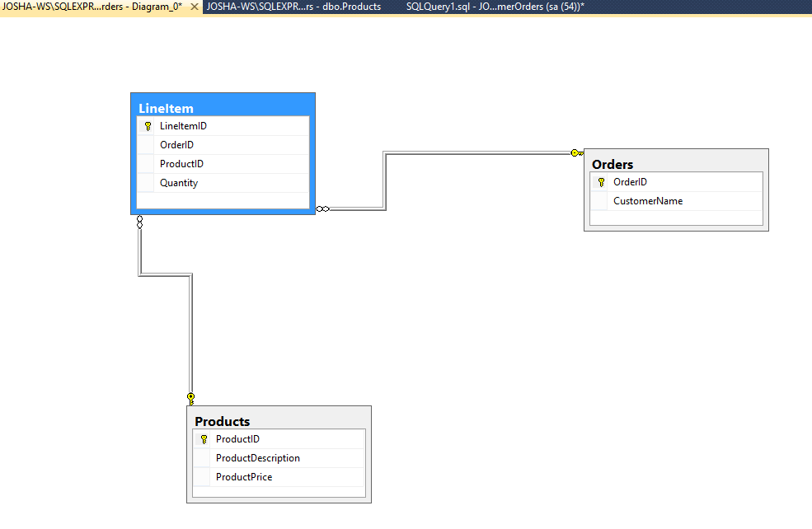Click the yellow key endpoint above Products table
Screen dimensions: 812x529
(x=190, y=397)
